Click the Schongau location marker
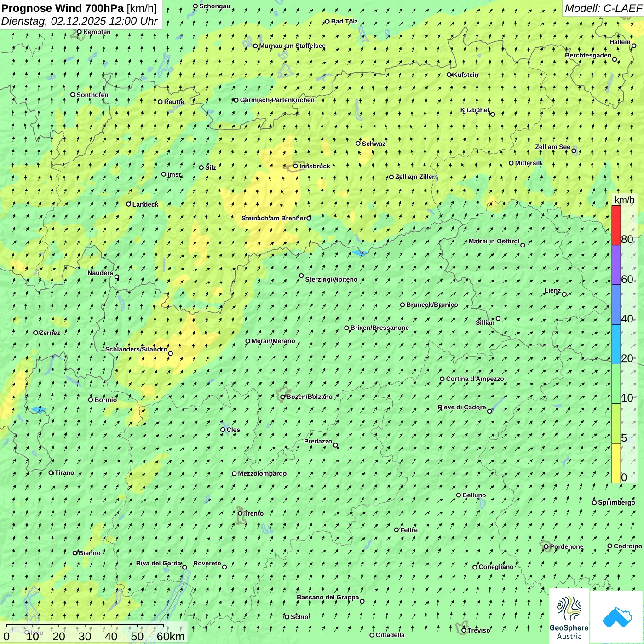 click(x=195, y=6)
